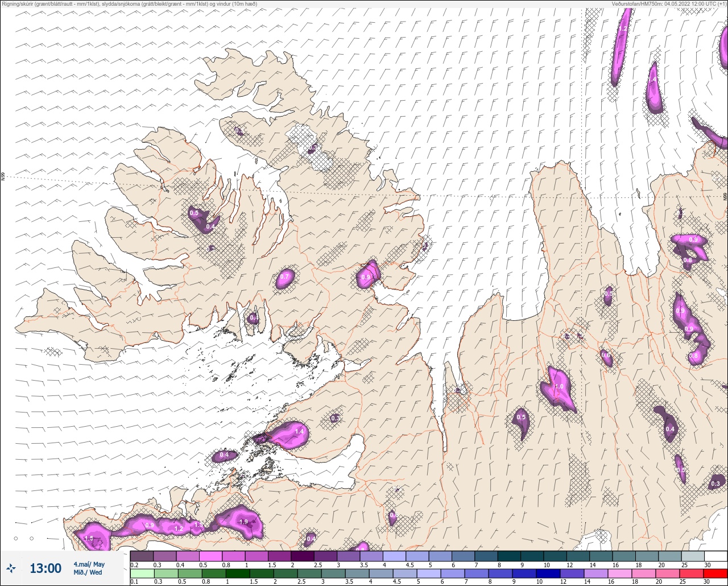Click the N99 label on the left map edge
Image resolution: width=728 pixels, height=586 pixels.
3,177
